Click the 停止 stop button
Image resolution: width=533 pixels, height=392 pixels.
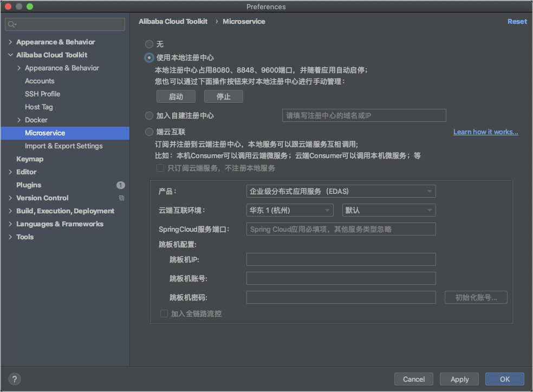point(223,96)
